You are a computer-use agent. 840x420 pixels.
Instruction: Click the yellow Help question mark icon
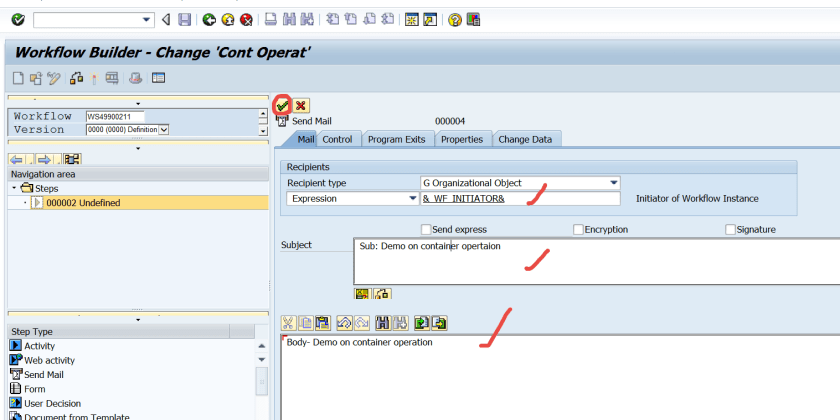[x=454, y=19]
